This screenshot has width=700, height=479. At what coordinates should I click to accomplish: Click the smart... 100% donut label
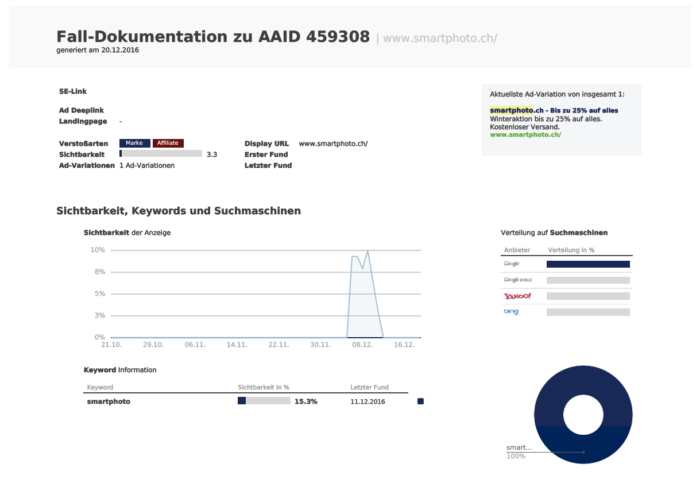[519, 451]
